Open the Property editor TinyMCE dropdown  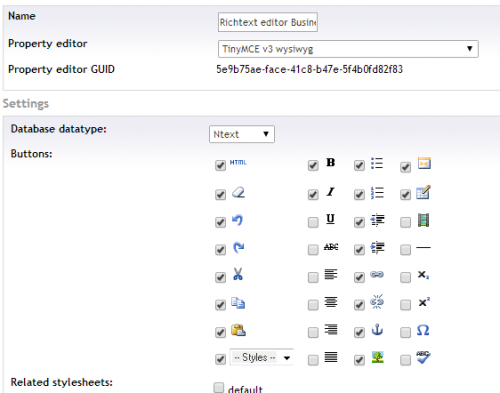point(348,49)
